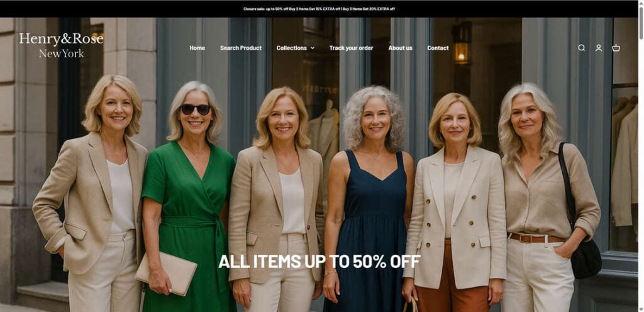
Task: Click the scrollbar down arrow
Action: click(x=641, y=309)
